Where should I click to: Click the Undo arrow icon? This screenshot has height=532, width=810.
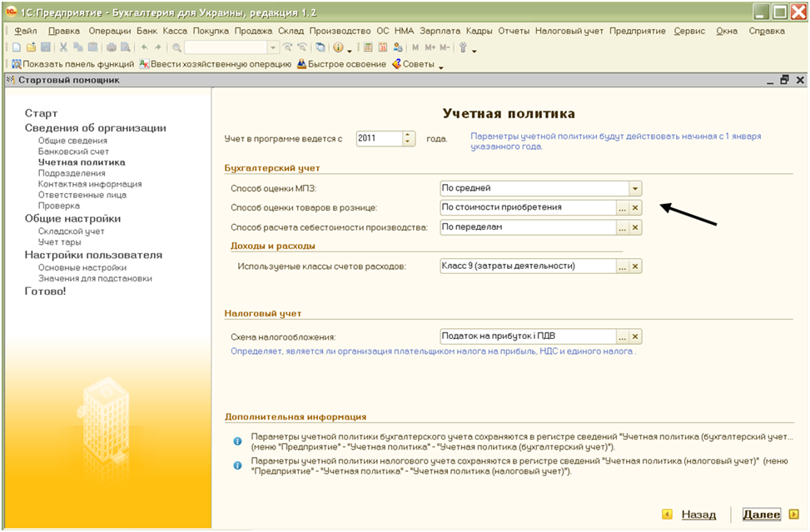[144, 47]
